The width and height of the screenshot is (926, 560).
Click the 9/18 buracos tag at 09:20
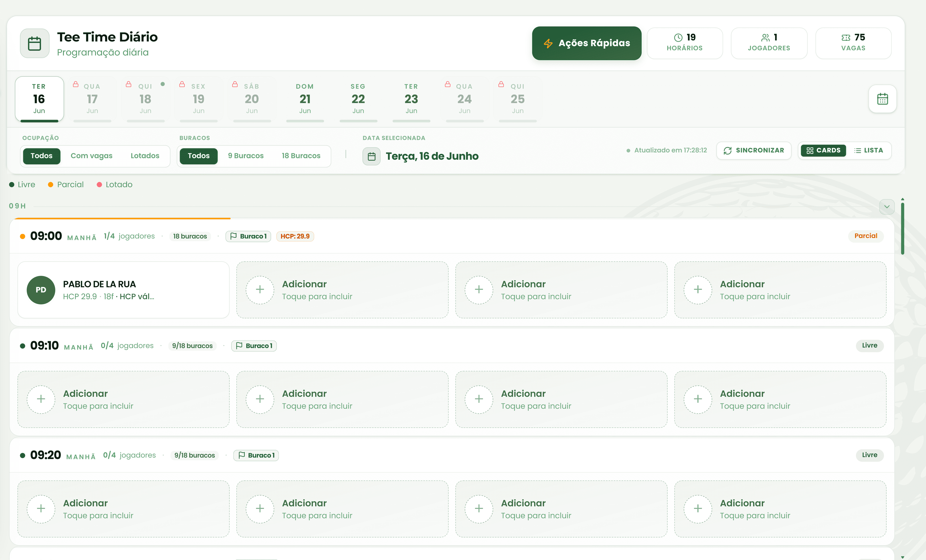(194, 455)
